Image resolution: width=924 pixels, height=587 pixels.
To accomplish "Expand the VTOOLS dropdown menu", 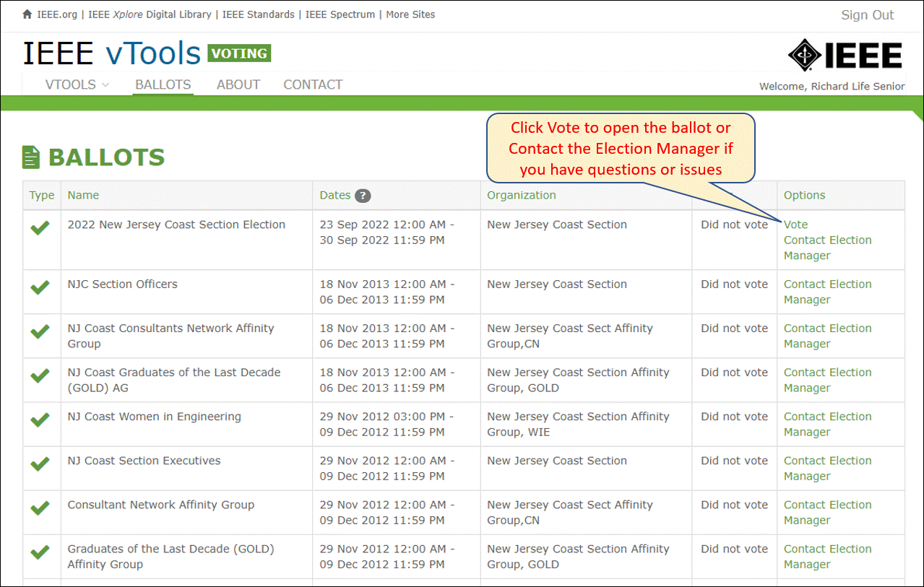I will [x=77, y=84].
